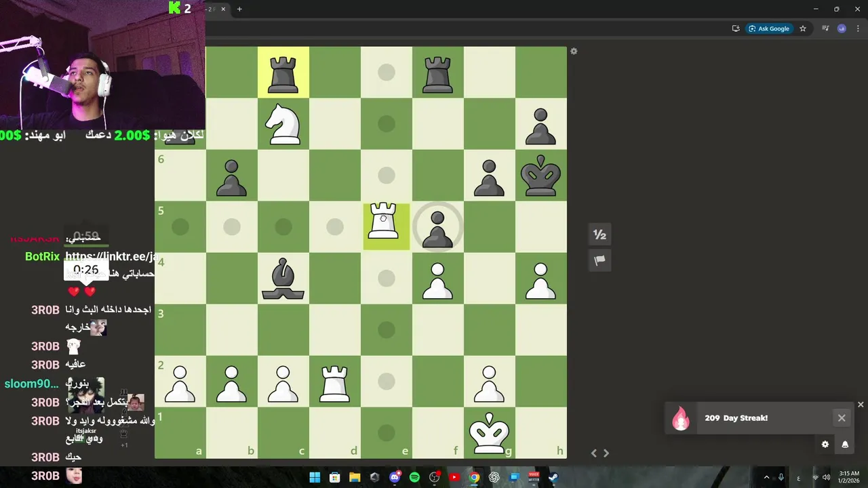The width and height of the screenshot is (868, 488).
Task: Open the Windows Start menu
Action: (x=315, y=477)
